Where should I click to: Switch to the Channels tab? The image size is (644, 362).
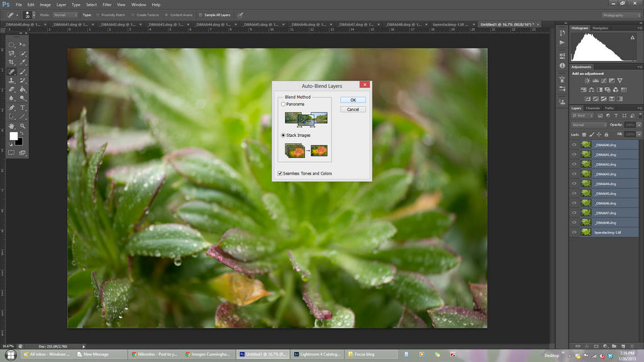tap(592, 108)
